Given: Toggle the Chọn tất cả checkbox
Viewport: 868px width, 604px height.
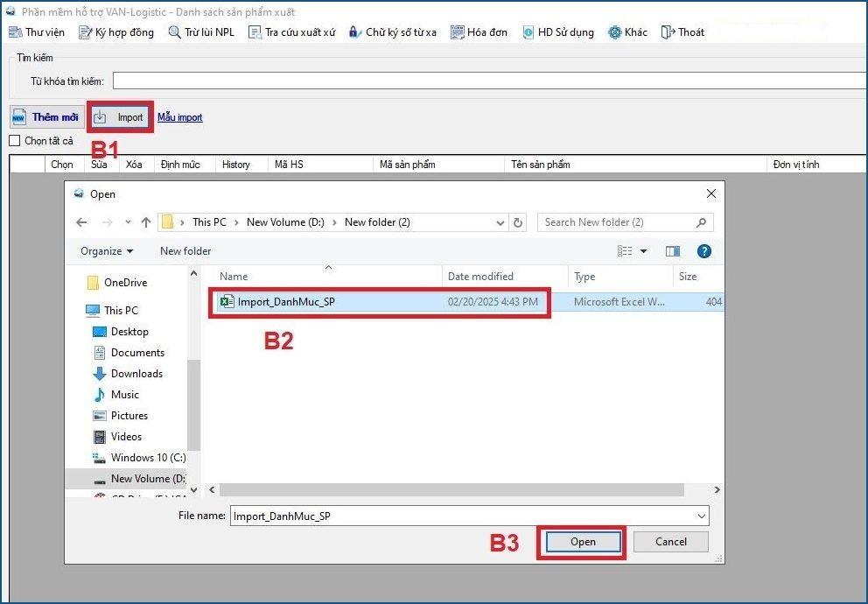Looking at the screenshot, I should click(15, 141).
